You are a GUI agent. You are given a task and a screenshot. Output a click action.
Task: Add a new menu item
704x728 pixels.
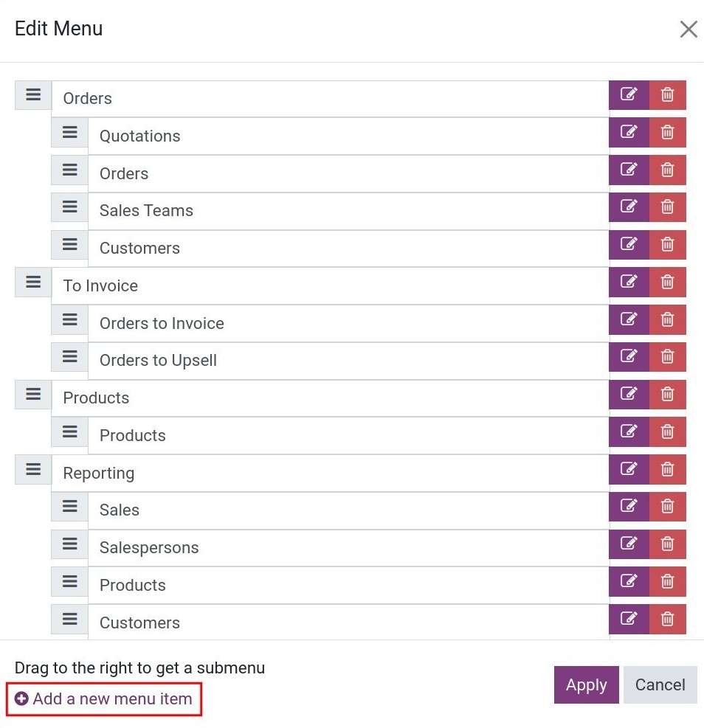pos(103,698)
